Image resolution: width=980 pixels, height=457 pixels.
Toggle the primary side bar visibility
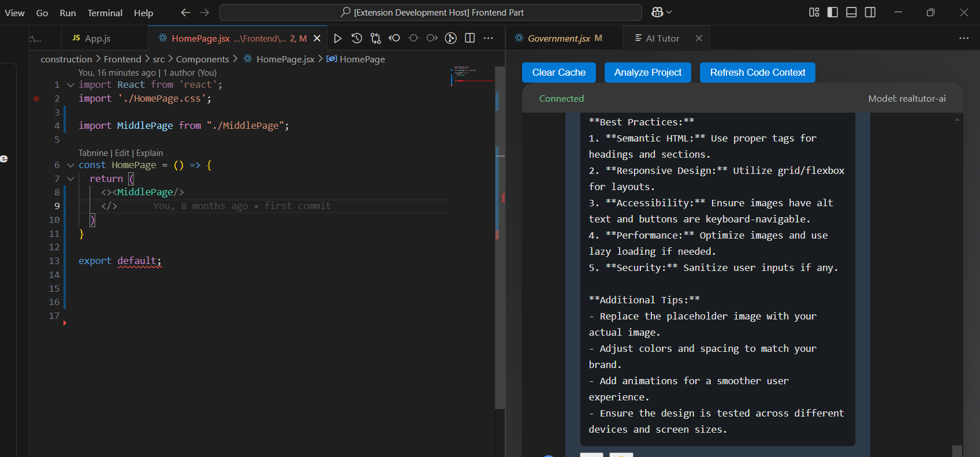(x=832, y=12)
